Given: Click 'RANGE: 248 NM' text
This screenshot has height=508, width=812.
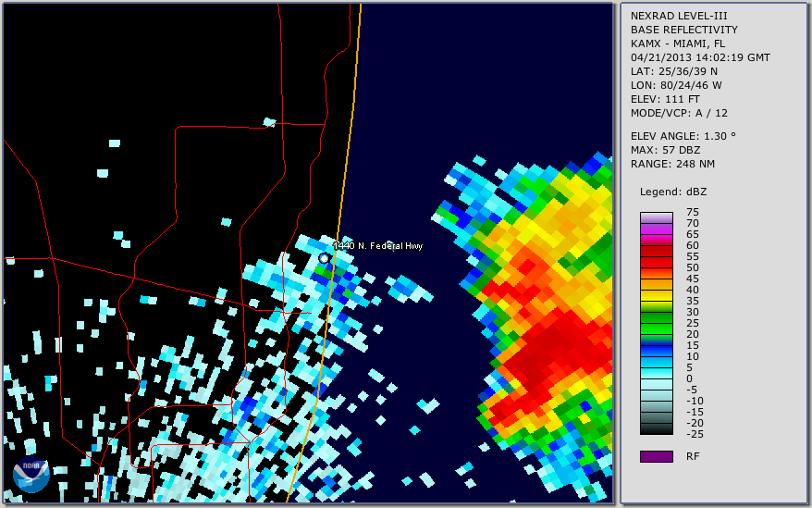Looking at the screenshot, I should 672,164.
